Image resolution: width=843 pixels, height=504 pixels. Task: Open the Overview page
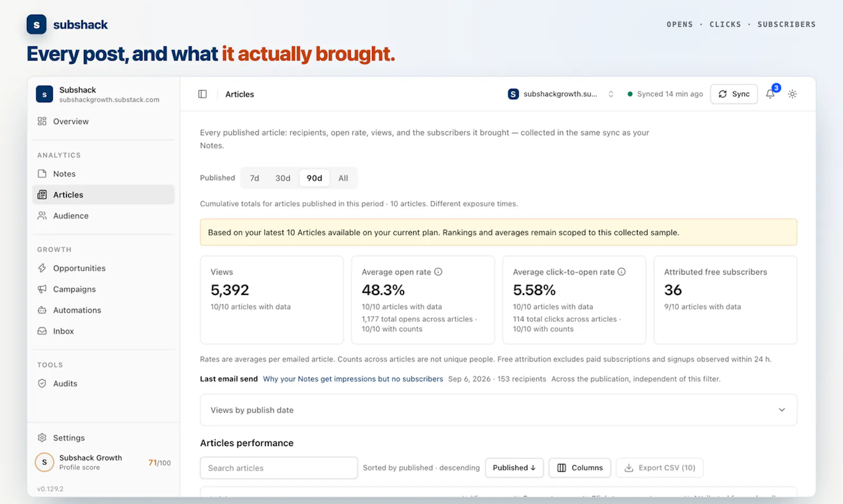pos(103,121)
